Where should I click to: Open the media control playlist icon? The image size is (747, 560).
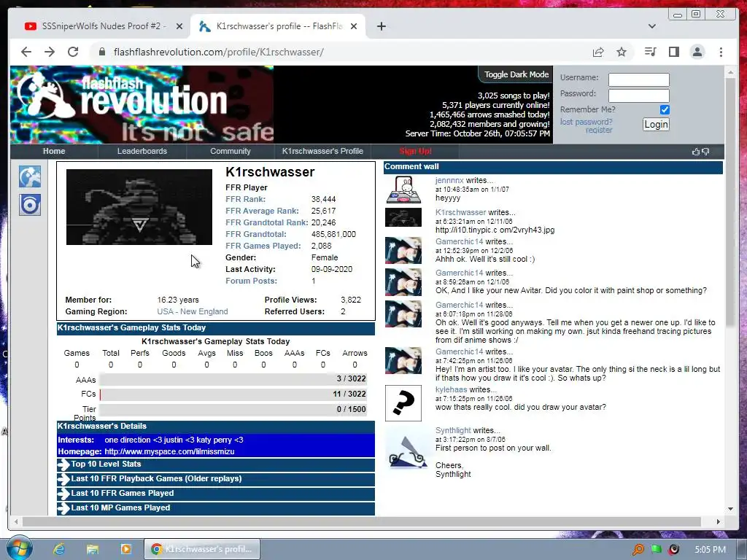tap(650, 52)
